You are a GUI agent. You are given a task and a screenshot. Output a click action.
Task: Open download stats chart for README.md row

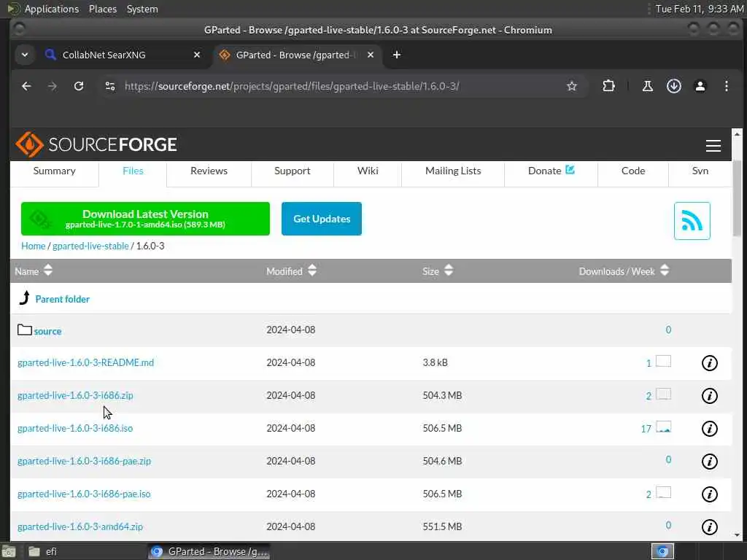click(663, 361)
